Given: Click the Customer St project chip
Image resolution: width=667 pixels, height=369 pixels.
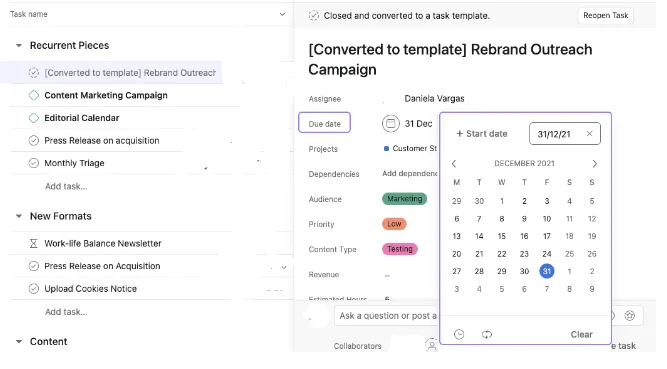Looking at the screenshot, I should pyautogui.click(x=410, y=149).
